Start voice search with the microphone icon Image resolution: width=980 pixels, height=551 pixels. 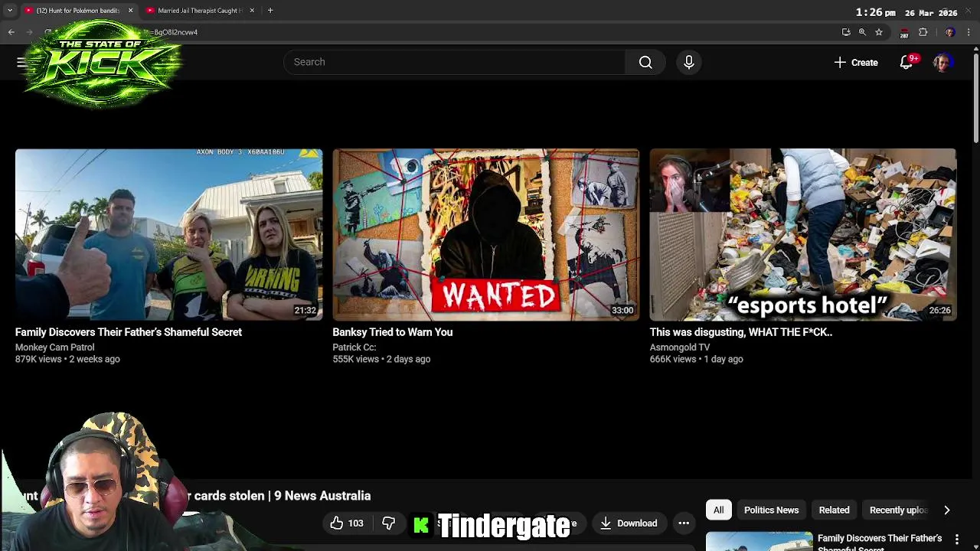tap(688, 62)
